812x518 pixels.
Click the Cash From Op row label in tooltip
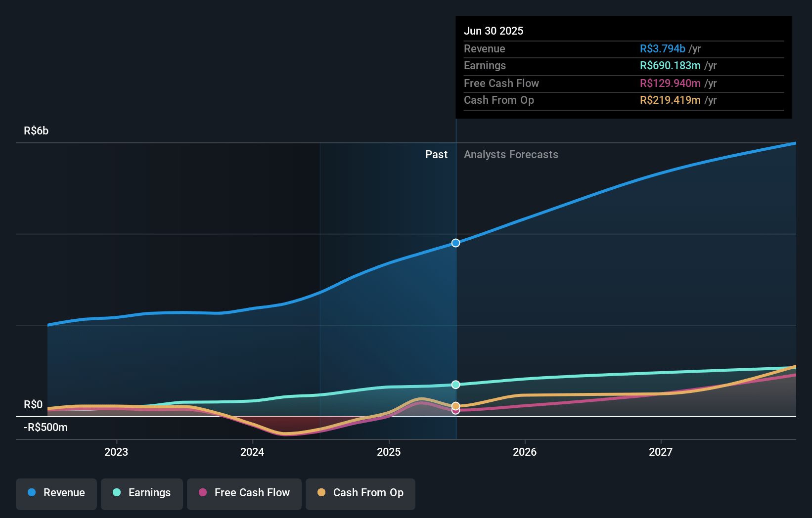pyautogui.click(x=498, y=100)
